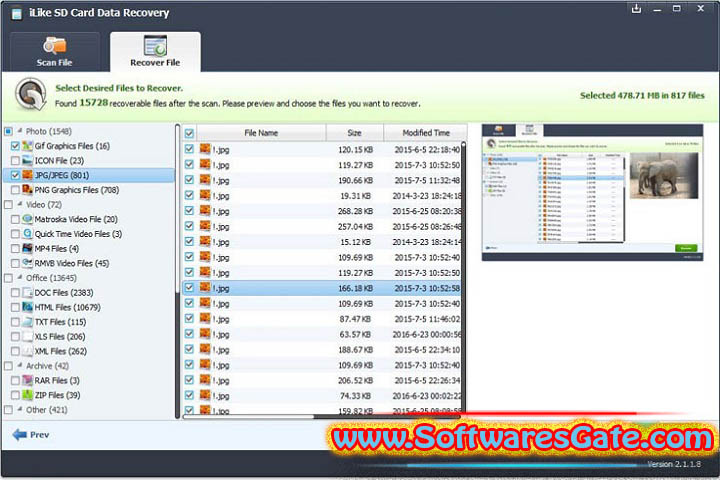
Task: Click the ICON File type icon
Action: coord(28,161)
